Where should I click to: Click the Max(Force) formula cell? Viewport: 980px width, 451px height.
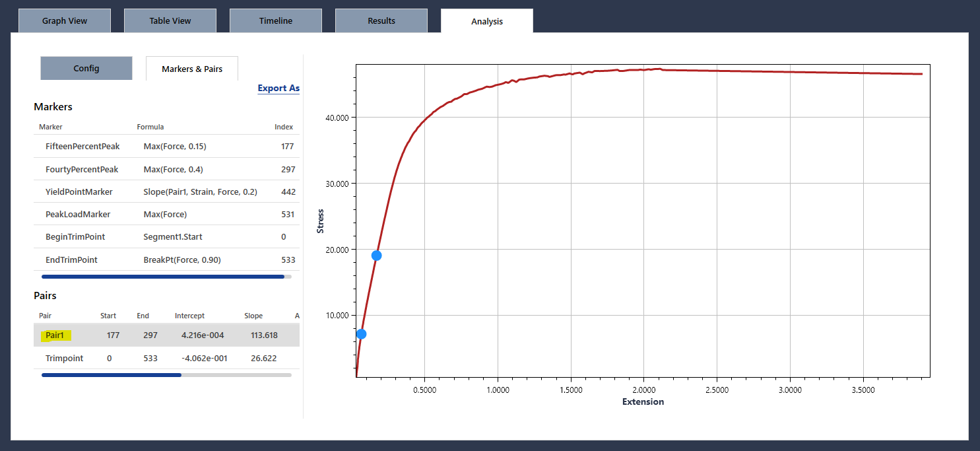pos(166,214)
